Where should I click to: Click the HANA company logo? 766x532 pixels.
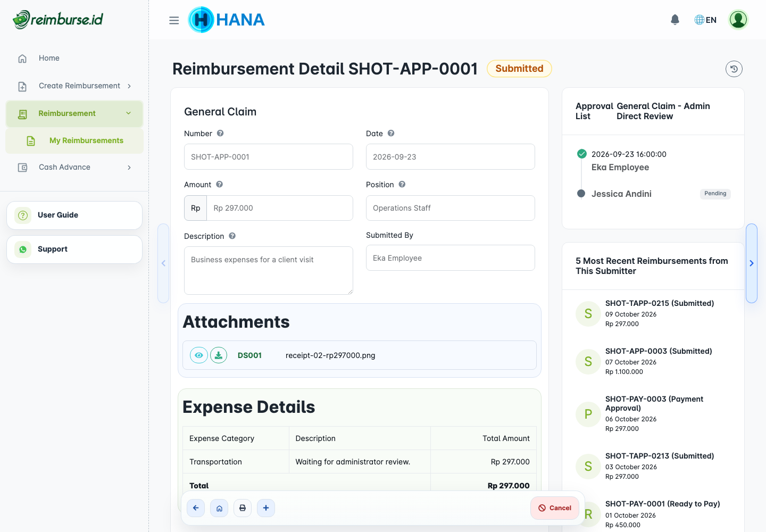point(226,20)
